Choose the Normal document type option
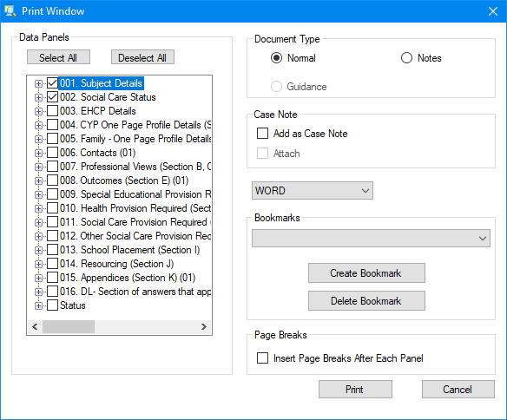 [276, 58]
